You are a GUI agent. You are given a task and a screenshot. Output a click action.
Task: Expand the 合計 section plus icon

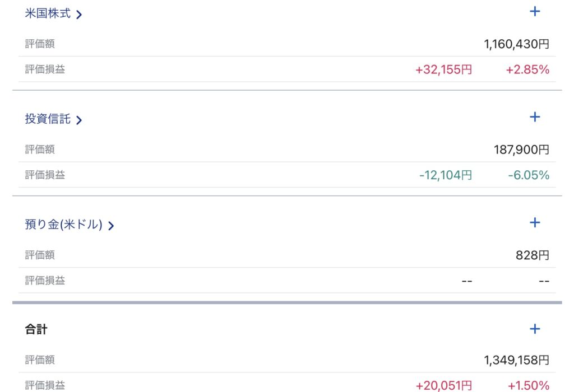click(535, 329)
